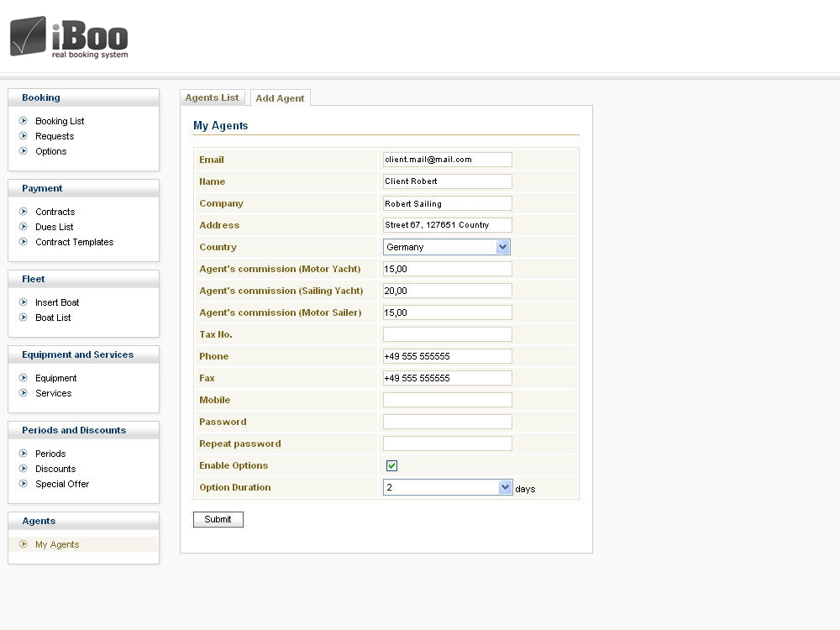Click the Tax No. text field
Image resolution: width=840 pixels, height=630 pixels.
(x=447, y=334)
